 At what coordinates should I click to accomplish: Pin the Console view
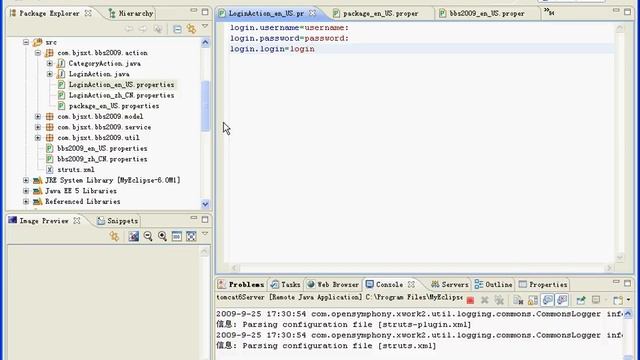[581, 300]
